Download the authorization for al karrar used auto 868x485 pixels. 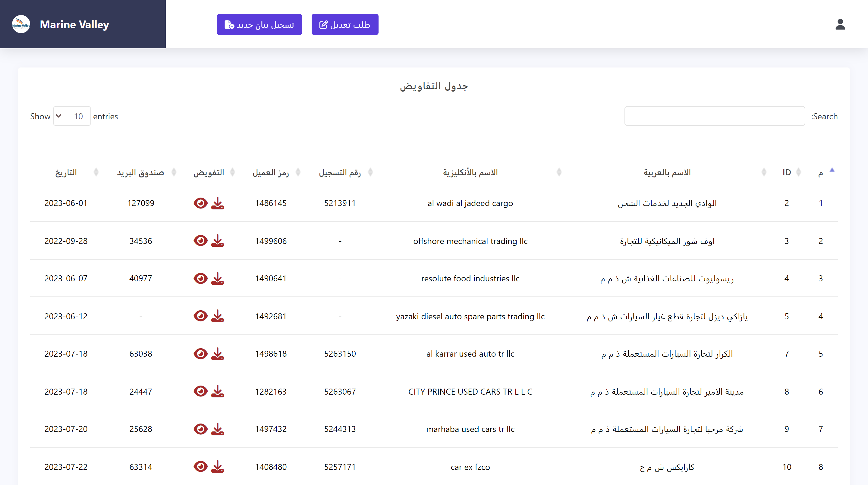[x=218, y=354]
